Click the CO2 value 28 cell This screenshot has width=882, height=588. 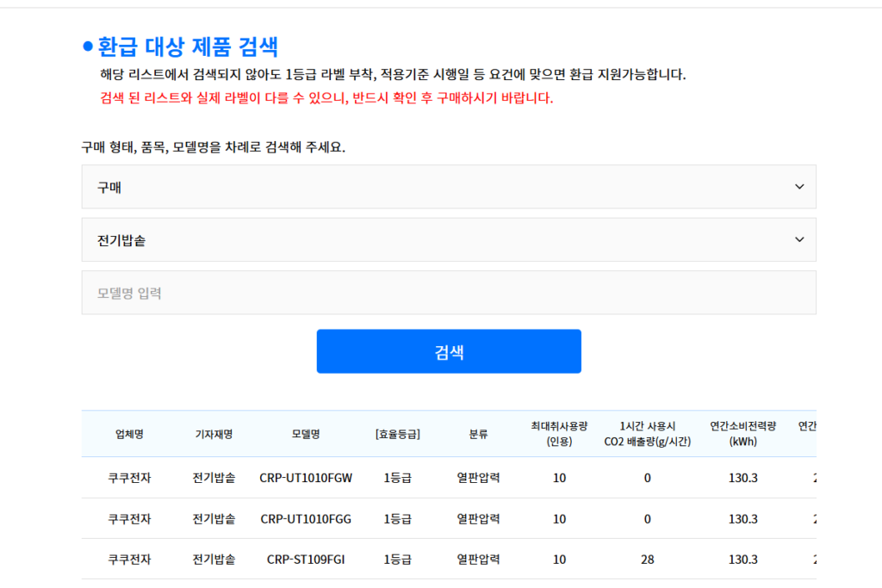pyautogui.click(x=647, y=560)
